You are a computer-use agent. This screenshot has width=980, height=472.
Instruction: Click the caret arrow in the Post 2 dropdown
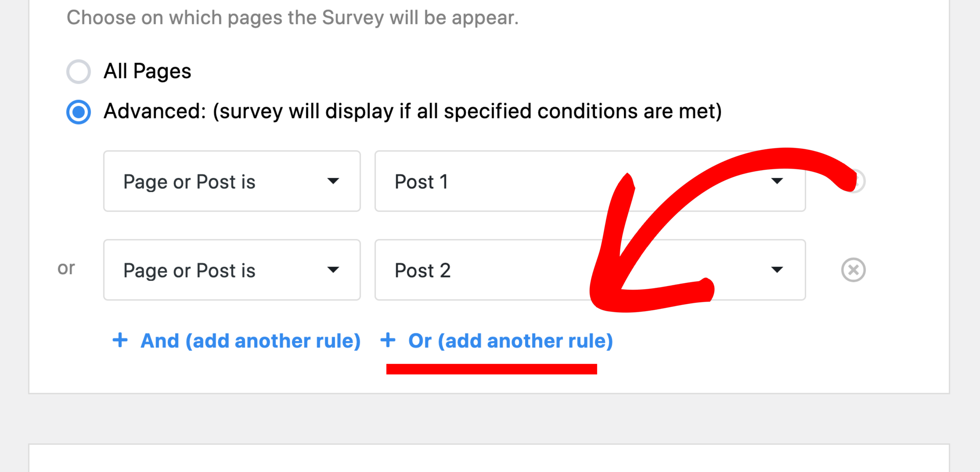777,270
